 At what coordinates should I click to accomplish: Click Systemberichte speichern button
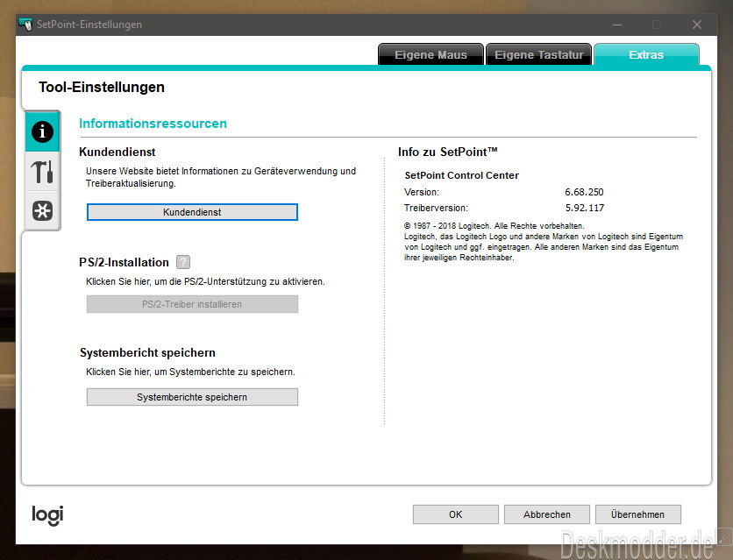coord(192,397)
